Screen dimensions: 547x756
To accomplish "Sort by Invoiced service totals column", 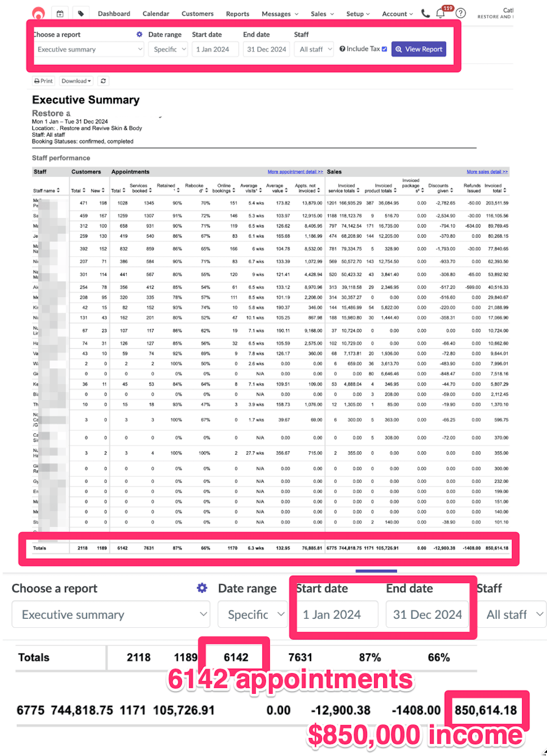I will [x=343, y=188].
